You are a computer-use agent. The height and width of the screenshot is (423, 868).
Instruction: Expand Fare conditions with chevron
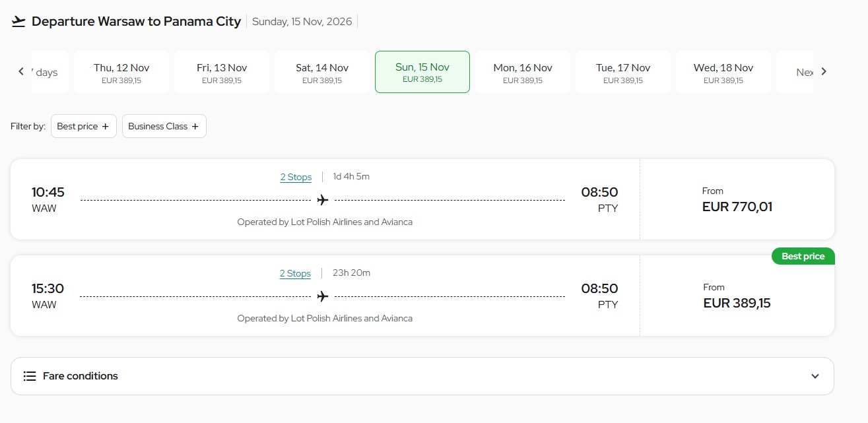click(815, 376)
